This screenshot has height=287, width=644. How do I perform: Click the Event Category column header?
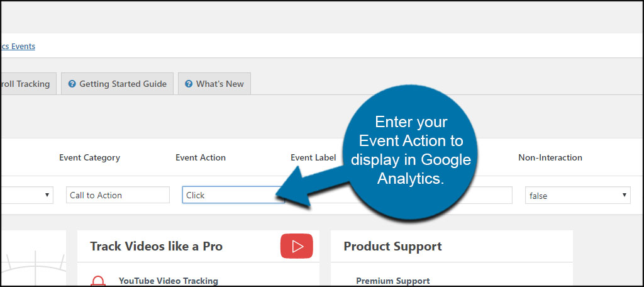point(89,157)
